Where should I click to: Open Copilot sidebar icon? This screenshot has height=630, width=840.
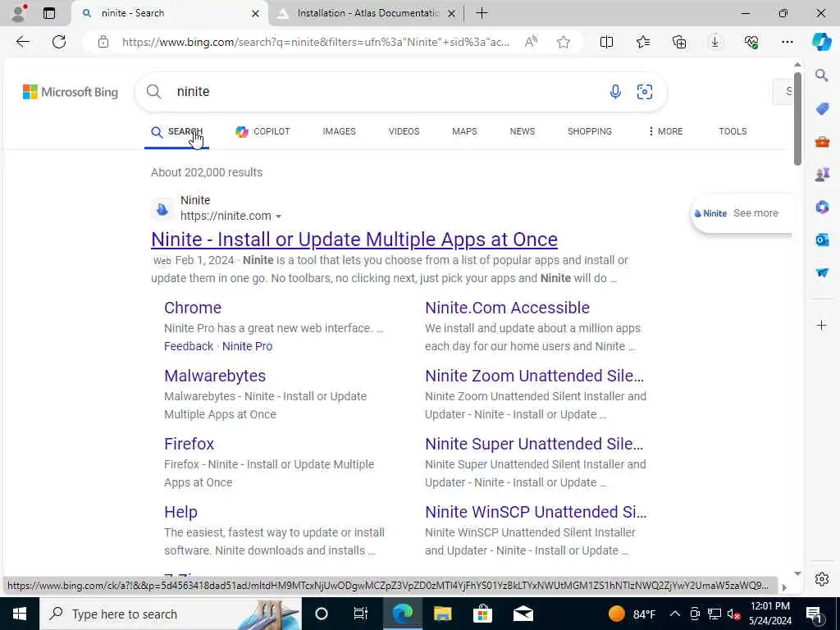coord(822,42)
